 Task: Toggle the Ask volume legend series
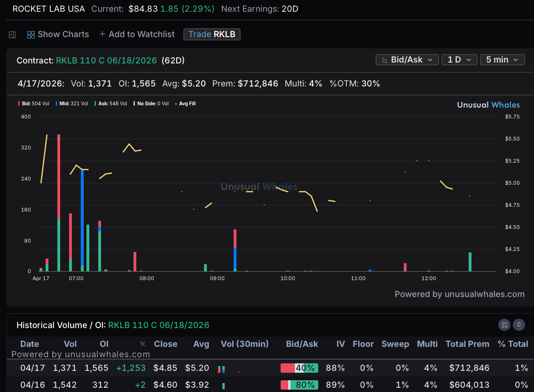110,103
